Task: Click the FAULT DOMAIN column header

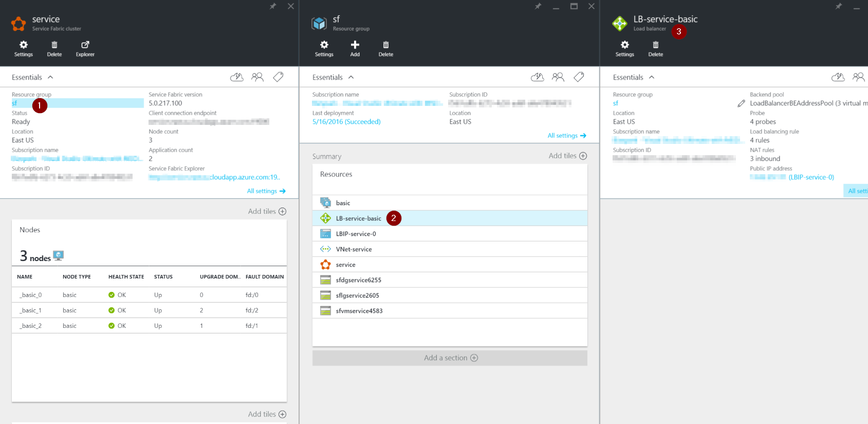Action: (265, 276)
